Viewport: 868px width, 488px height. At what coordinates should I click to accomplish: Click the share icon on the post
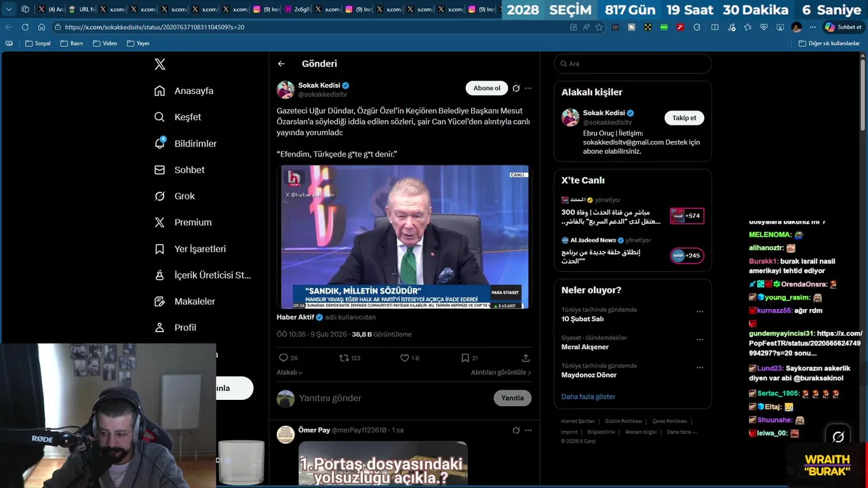click(526, 358)
